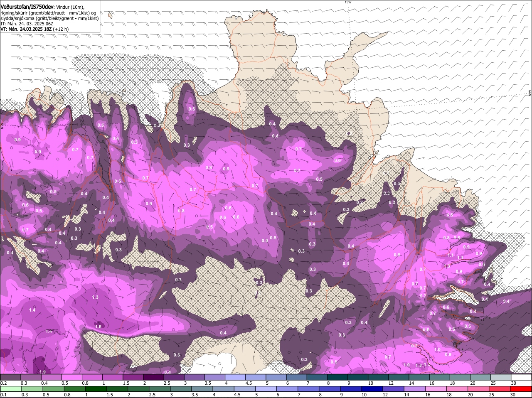The image size is (532, 398).
Task: Click the Veðurstofan/IS750dev map title
Action: point(27,7)
